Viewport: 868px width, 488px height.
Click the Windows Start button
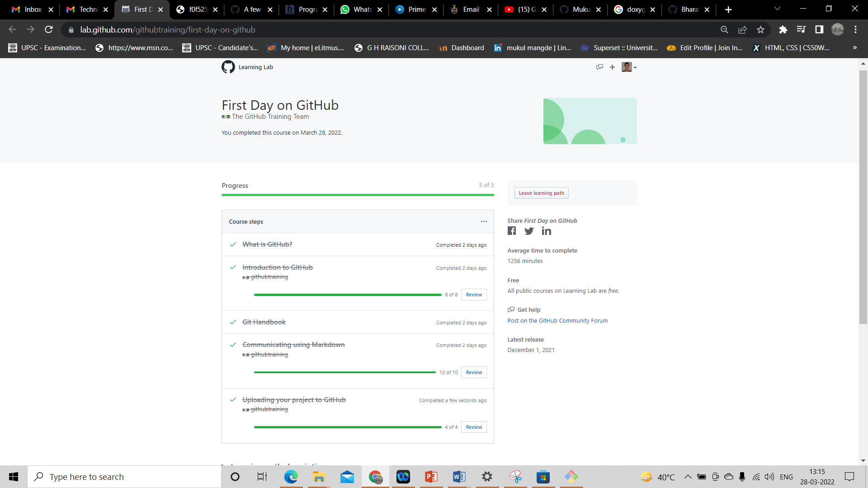(x=14, y=477)
